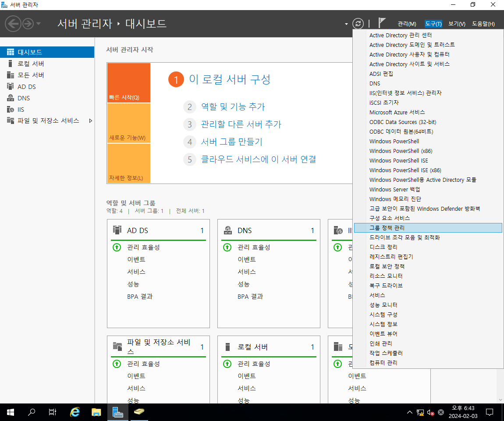Launch Internet Explorer from taskbar
This screenshot has width=504, height=421.
tap(75, 412)
